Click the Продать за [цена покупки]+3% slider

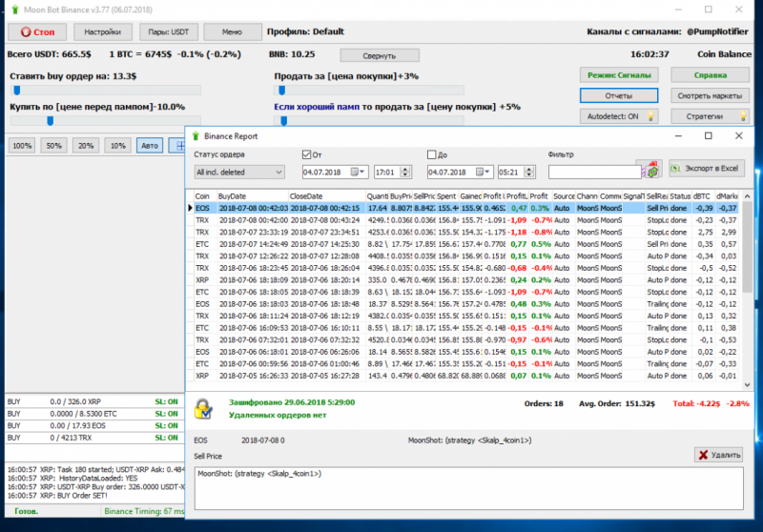pyautogui.click(x=369, y=91)
